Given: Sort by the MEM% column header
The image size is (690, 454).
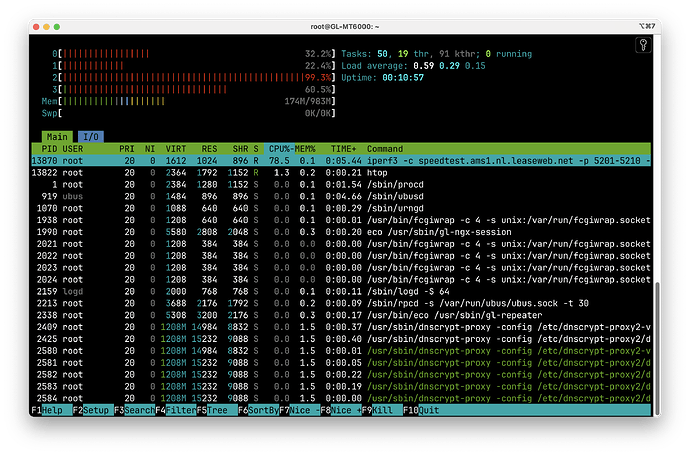Looking at the screenshot, I should tap(305, 149).
